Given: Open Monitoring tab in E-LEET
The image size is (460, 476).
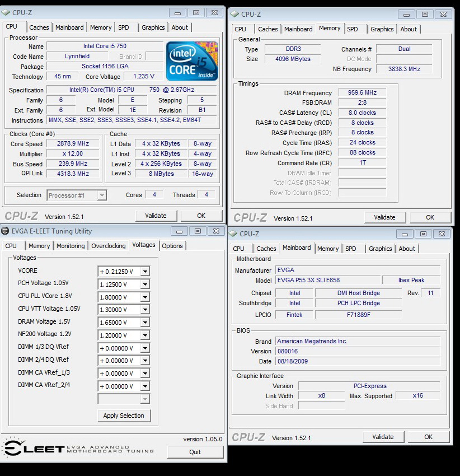Looking at the screenshot, I should tap(71, 246).
